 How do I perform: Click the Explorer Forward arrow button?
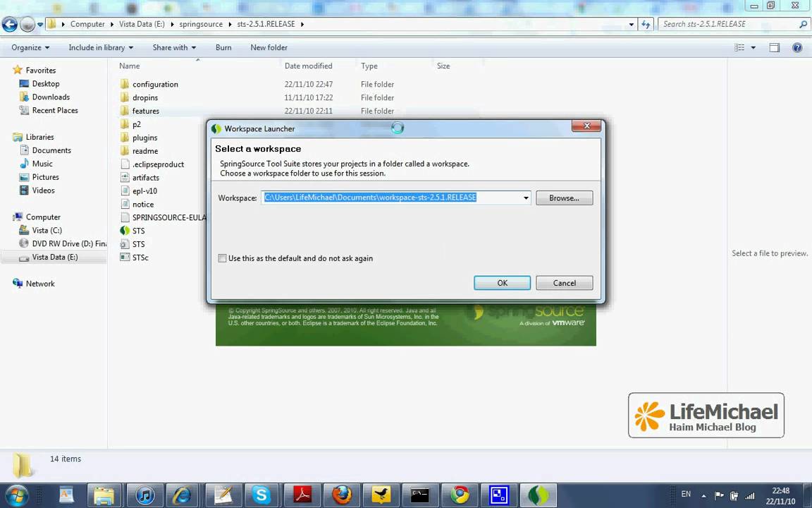click(x=27, y=25)
